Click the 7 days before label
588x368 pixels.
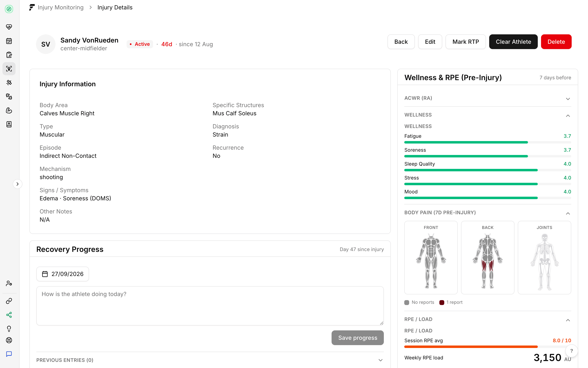555,78
